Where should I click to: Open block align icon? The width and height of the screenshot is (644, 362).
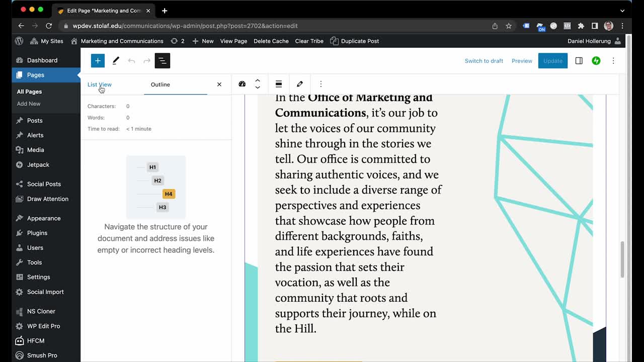(279, 84)
